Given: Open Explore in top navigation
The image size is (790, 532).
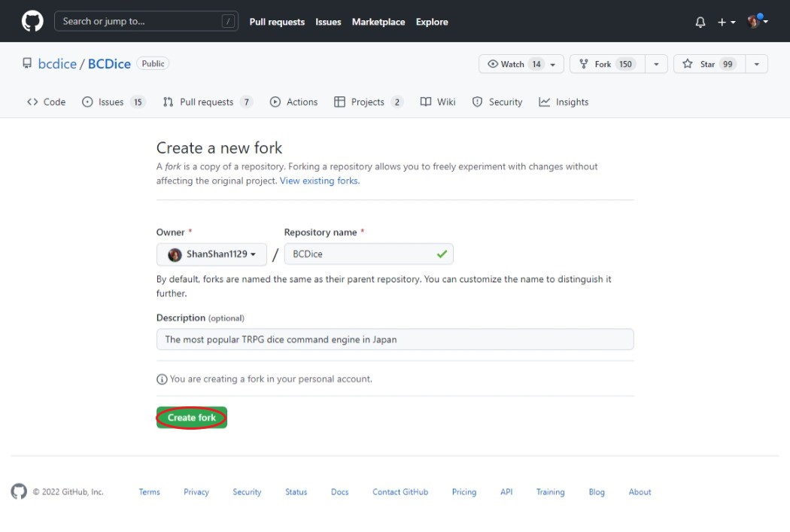Looking at the screenshot, I should click(x=432, y=22).
